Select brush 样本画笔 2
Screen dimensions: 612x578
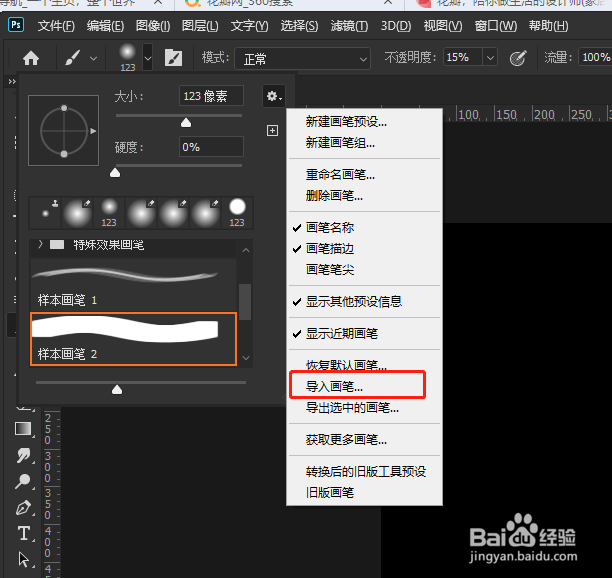[x=133, y=339]
